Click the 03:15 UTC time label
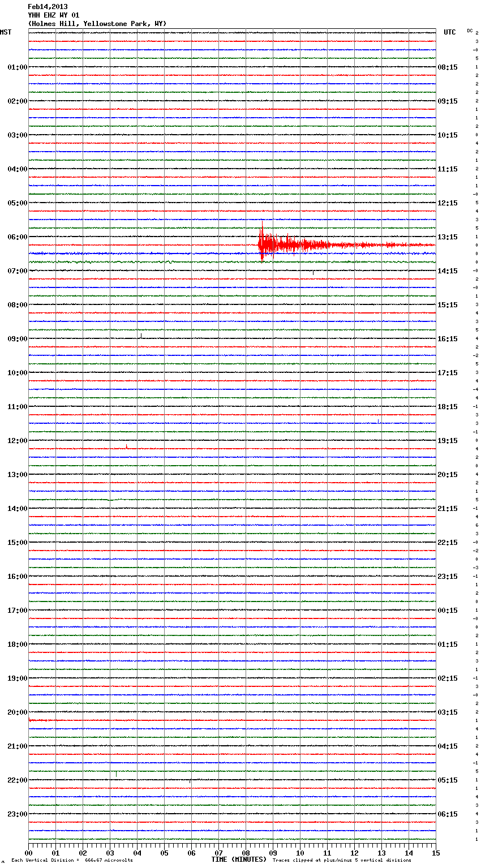 click(x=448, y=712)
